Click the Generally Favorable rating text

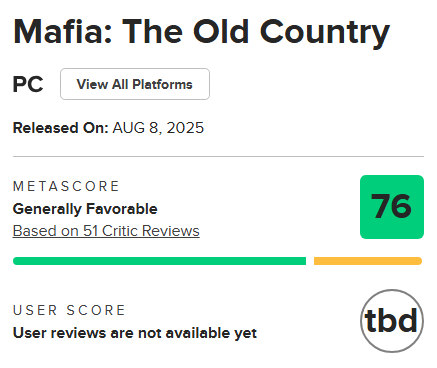click(x=85, y=209)
